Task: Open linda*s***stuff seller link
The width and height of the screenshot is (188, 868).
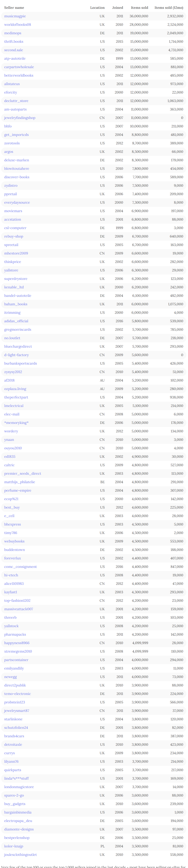Action: click(16, 778)
